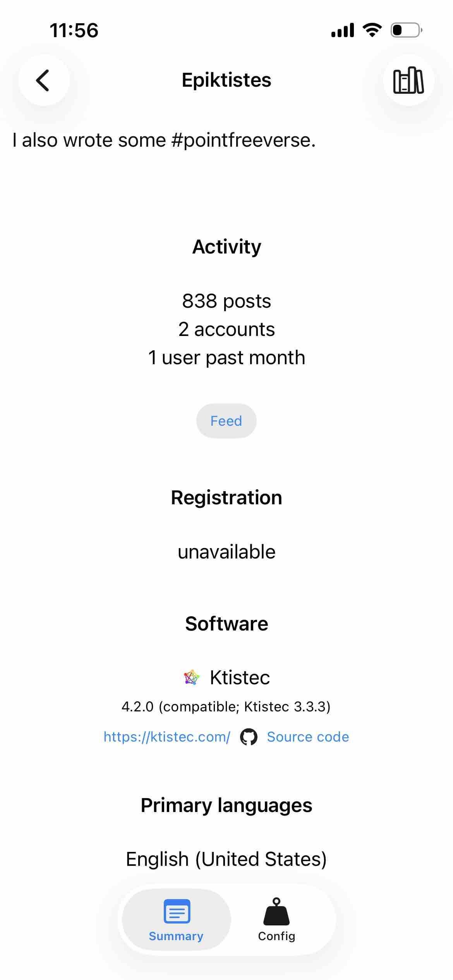Viewport: 453px width, 980px height.
Task: Select the Summary tab label
Action: pos(176,936)
